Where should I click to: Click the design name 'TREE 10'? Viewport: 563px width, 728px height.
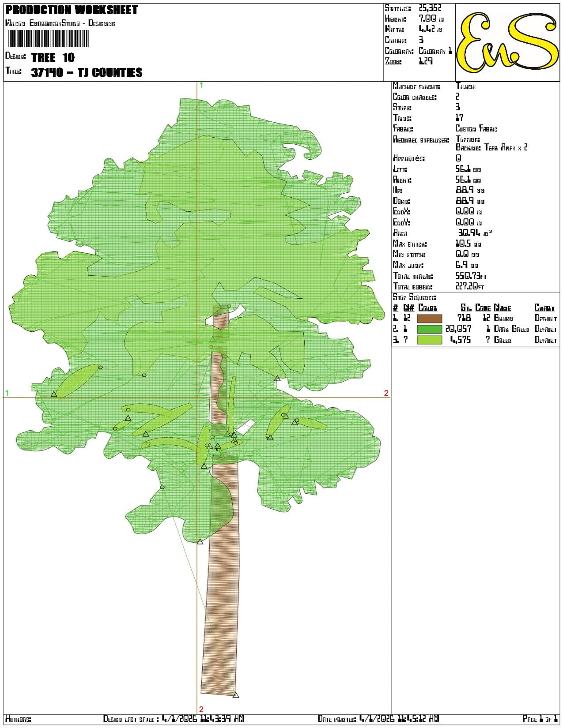pos(53,57)
